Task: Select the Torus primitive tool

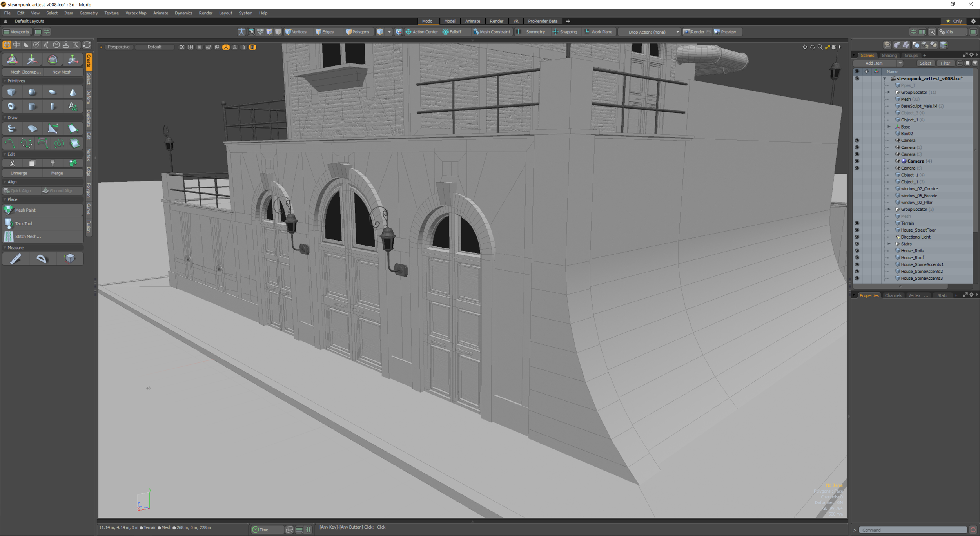Action: [11, 106]
